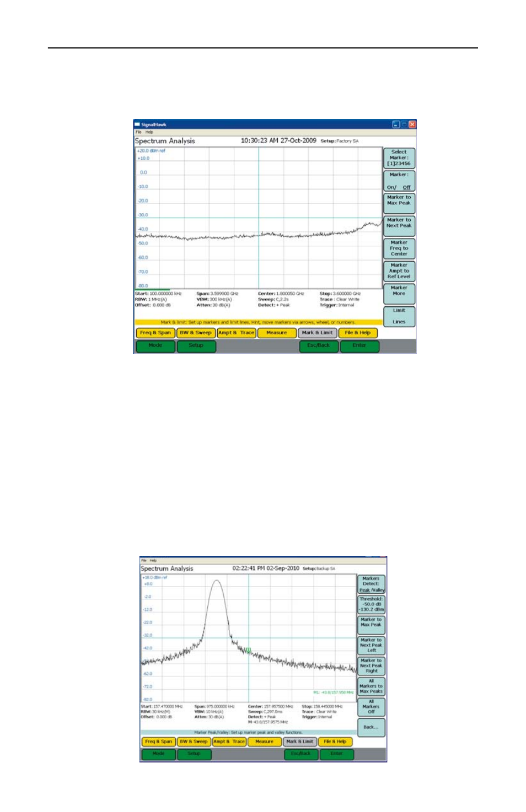Open Marker More softkey
This screenshot has height=812, width=526.
pyautogui.click(x=399, y=294)
